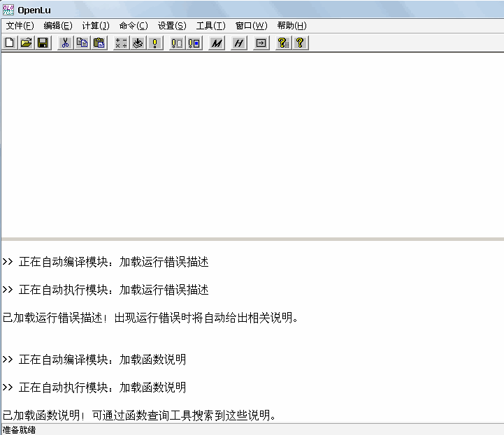Click the yellow exclamation mark icon
Screen dimensions: 504x435
point(154,43)
